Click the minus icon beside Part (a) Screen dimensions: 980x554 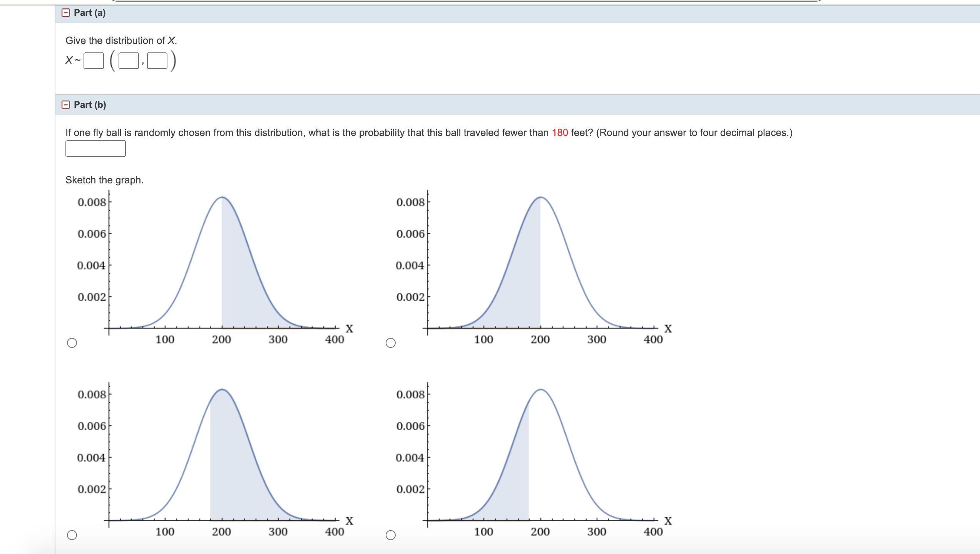point(66,13)
